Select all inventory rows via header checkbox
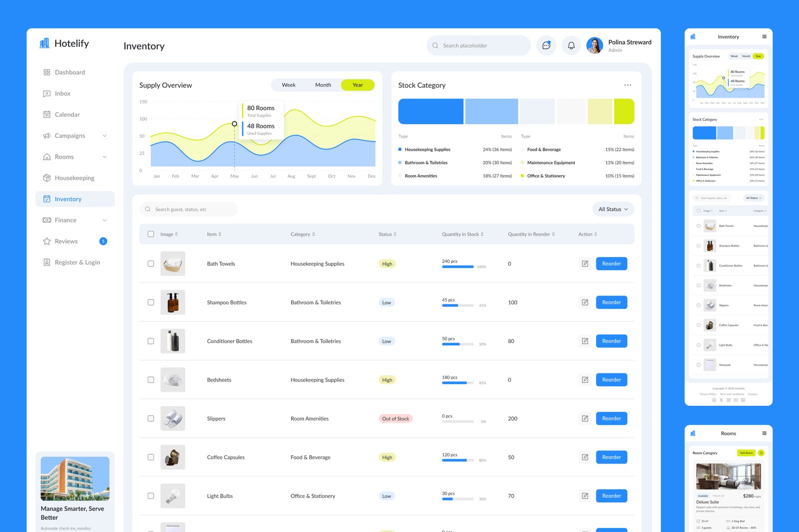Viewport: 799px width, 532px height. point(150,234)
